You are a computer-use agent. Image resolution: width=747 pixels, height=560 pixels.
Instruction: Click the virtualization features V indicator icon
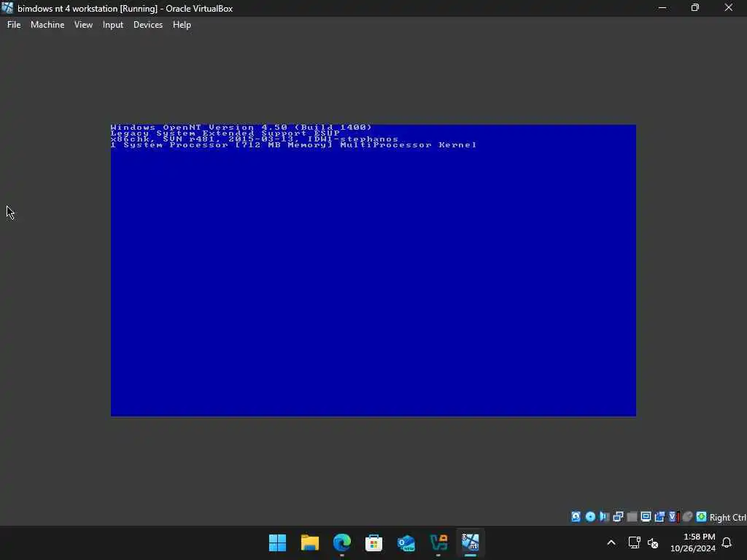tap(673, 517)
